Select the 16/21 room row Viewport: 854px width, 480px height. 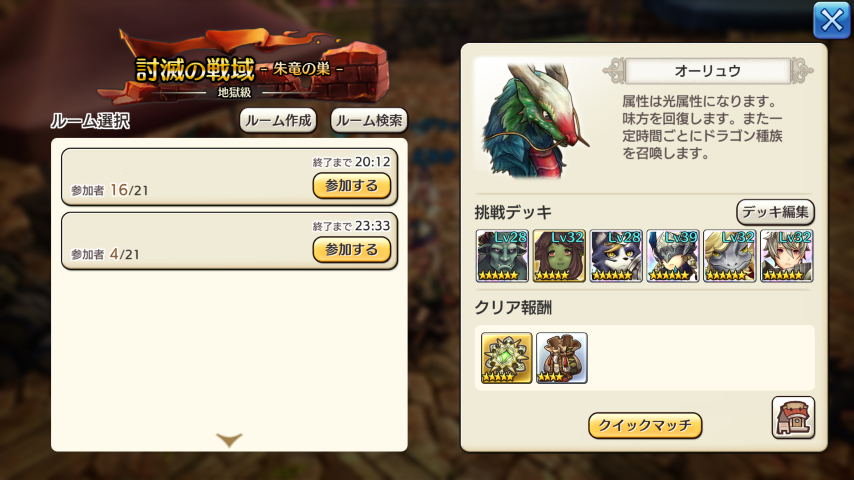click(229, 177)
